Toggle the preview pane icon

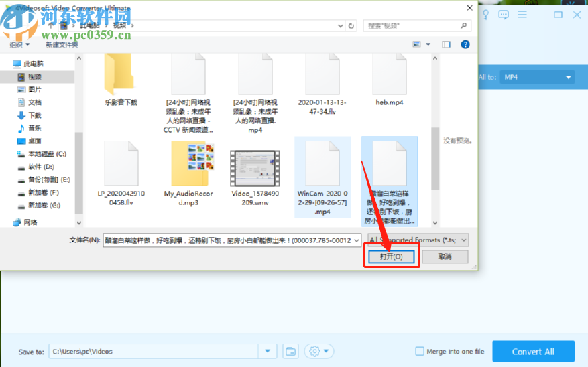click(x=446, y=44)
